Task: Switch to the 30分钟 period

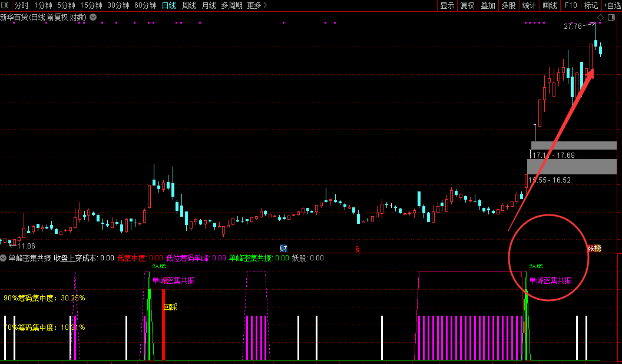Action: 118,5
